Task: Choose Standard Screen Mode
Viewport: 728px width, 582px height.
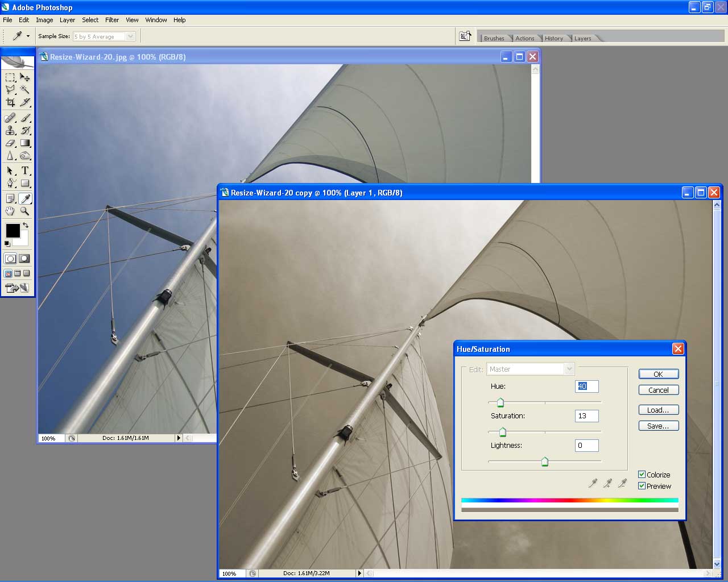Action: pyautogui.click(x=8, y=273)
